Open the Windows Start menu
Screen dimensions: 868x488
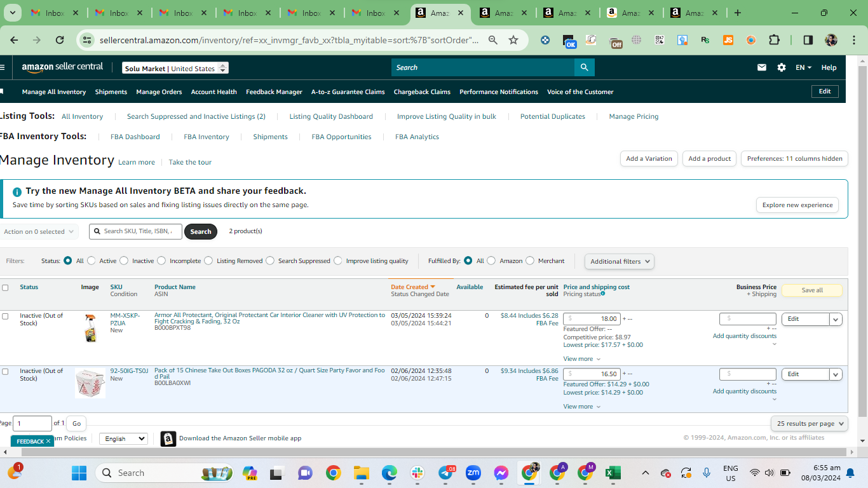79,473
